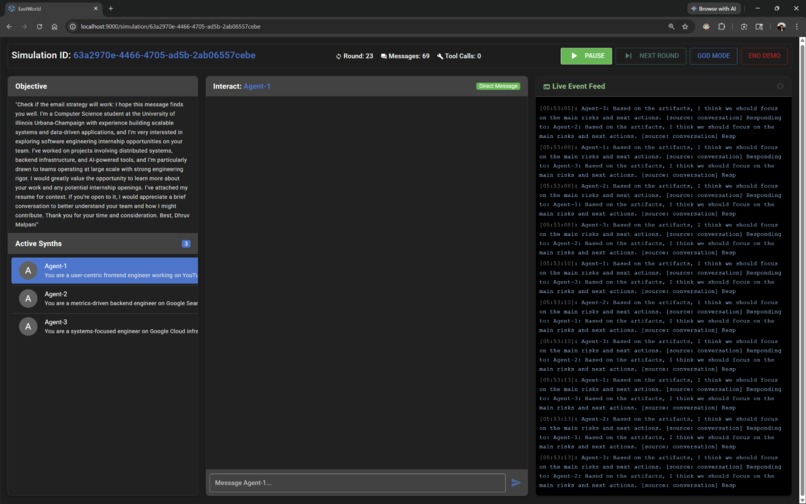The image size is (806, 504).
Task: Close the EastWorld tab
Action: 96,9
